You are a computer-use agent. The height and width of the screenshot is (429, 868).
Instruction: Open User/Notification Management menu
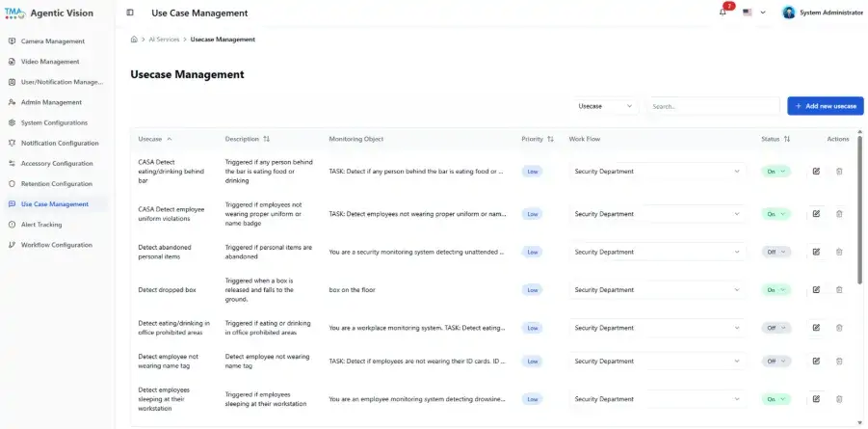click(x=55, y=82)
